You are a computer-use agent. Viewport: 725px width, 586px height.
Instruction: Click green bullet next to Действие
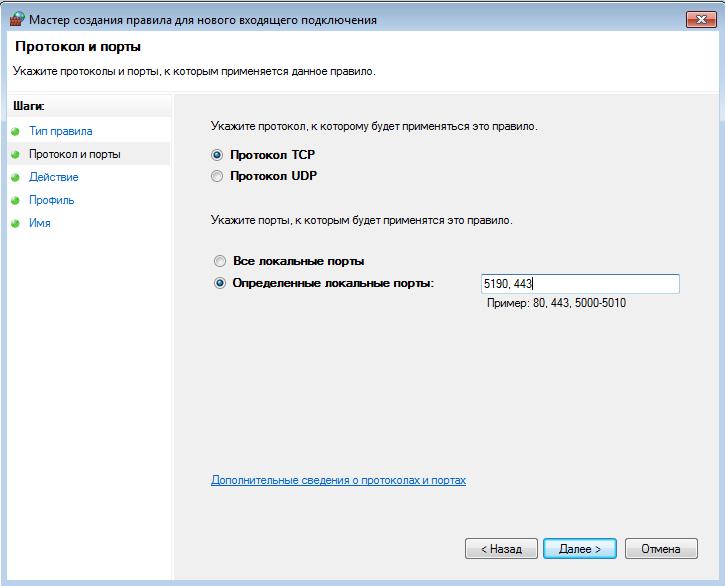point(15,178)
